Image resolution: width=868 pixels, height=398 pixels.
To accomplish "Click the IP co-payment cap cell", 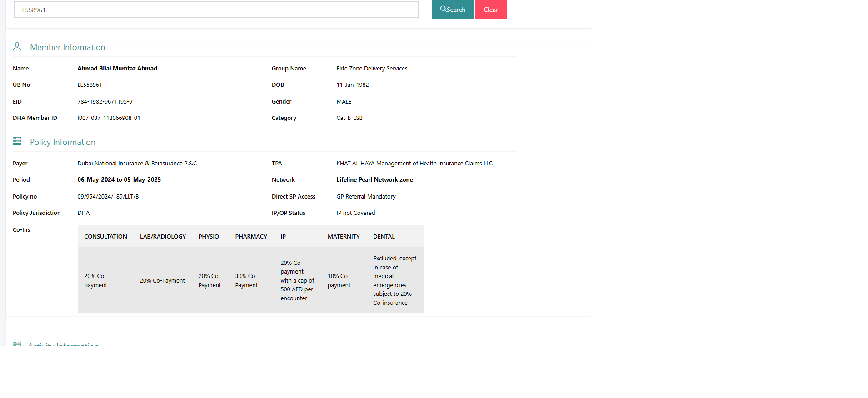I will point(297,280).
